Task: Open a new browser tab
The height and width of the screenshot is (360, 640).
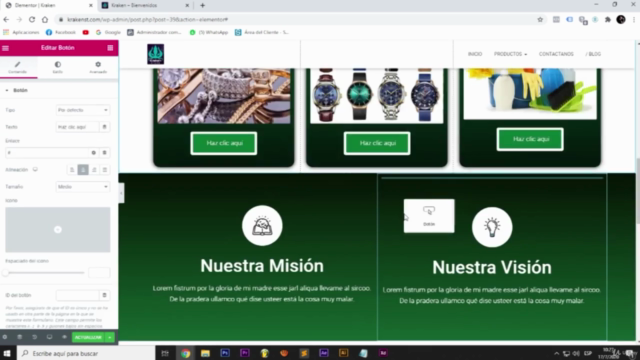Action: pos(202,5)
